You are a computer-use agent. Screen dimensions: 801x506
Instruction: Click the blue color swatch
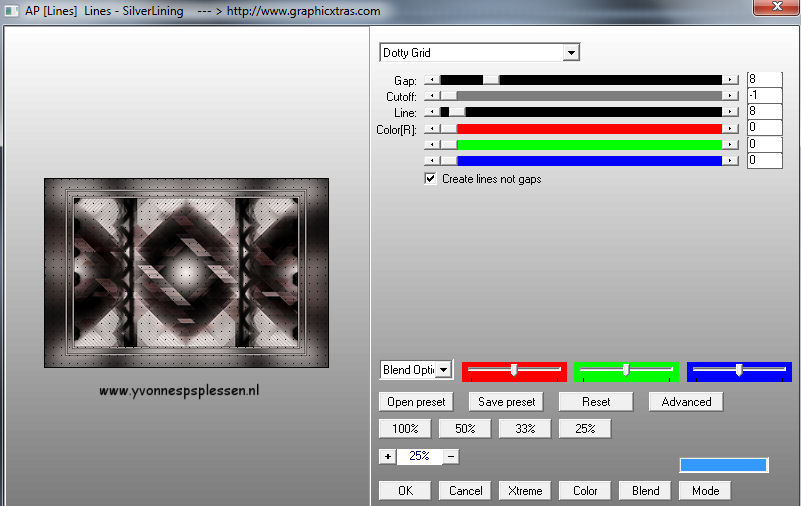(x=723, y=465)
